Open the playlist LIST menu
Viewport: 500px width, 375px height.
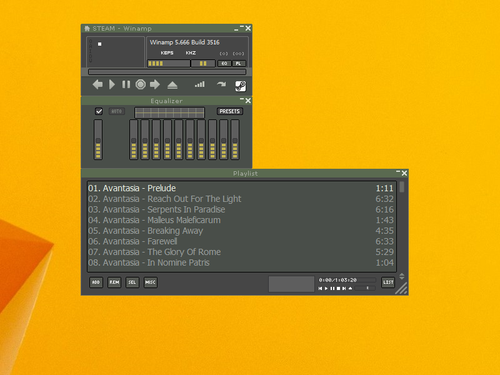pos(388,282)
